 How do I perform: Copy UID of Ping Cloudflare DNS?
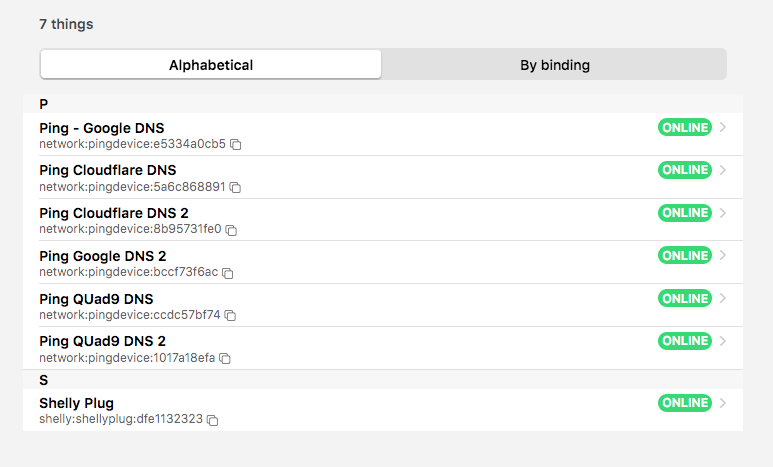click(236, 187)
